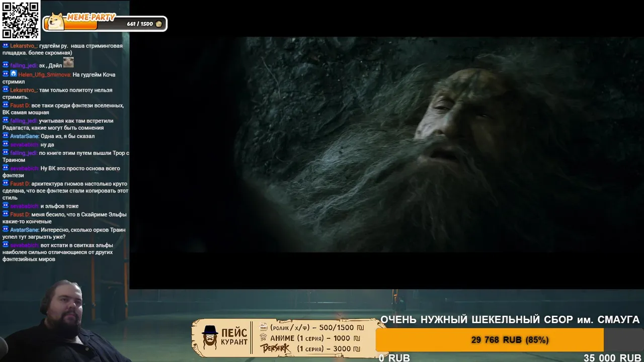The width and height of the screenshot is (644, 362).
Task: Click the 'АНИМЕ (1 серия) – 1000' price row
Action: point(315,338)
